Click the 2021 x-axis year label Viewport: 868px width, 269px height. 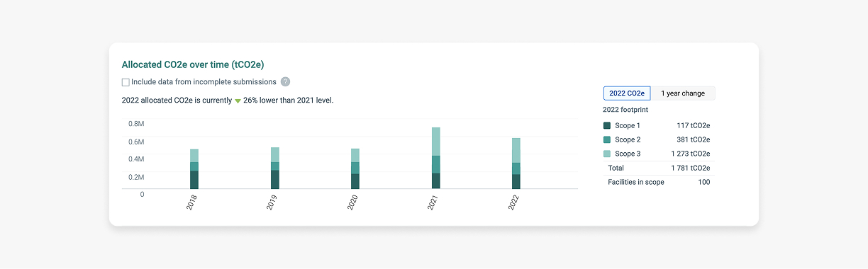tap(433, 204)
